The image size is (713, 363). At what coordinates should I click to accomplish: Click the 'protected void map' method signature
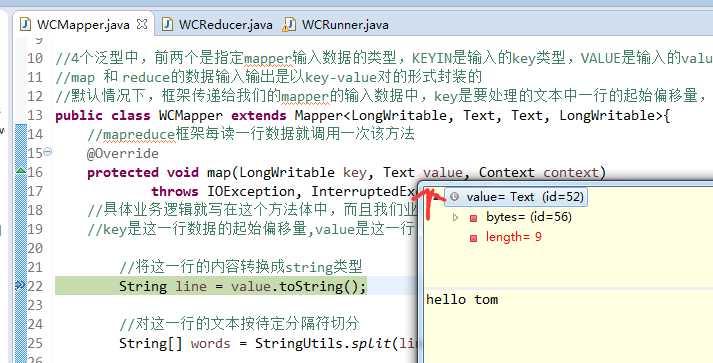click(x=159, y=172)
